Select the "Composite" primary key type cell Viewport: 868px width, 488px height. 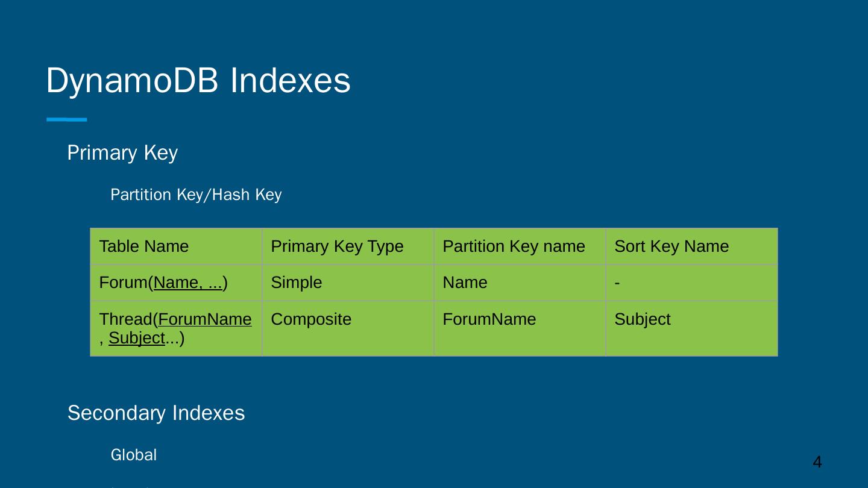[311, 319]
